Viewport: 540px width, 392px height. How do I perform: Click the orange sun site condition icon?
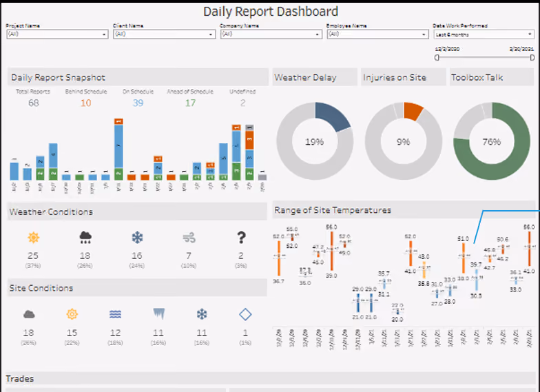pos(72,314)
